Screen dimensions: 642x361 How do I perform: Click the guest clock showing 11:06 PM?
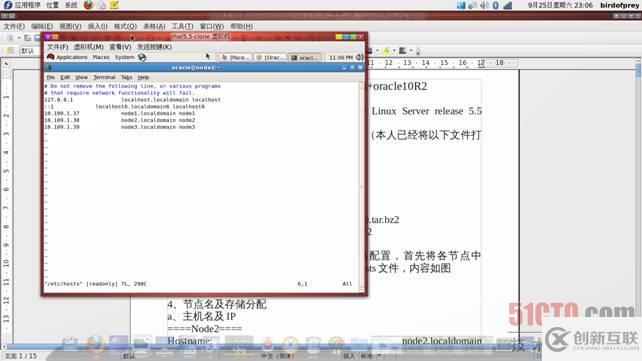[341, 58]
